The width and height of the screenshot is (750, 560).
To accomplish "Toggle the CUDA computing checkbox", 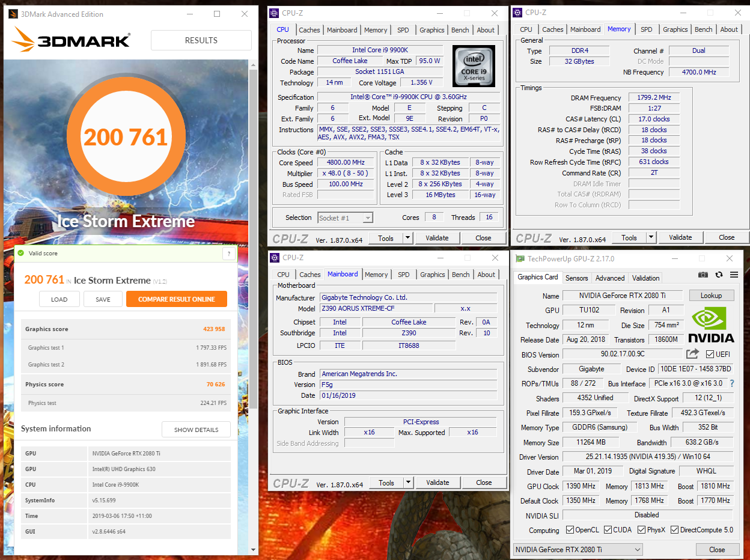I will click(x=608, y=530).
